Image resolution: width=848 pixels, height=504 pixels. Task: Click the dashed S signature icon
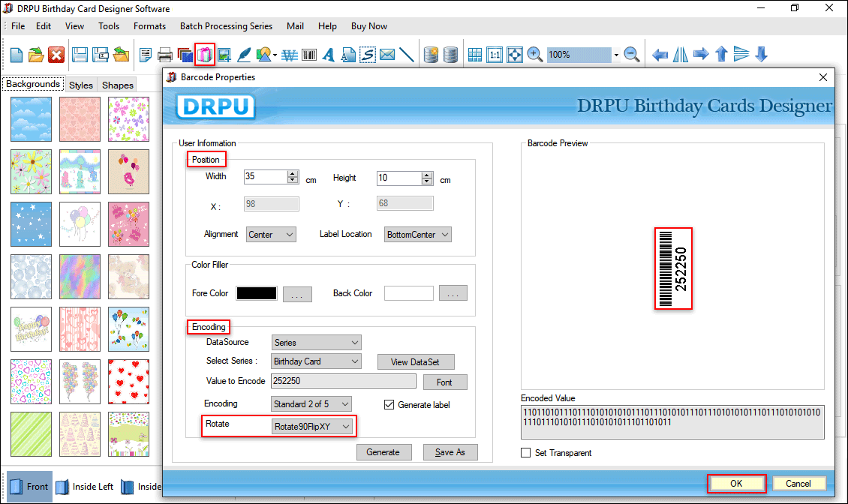pyautogui.click(x=368, y=55)
